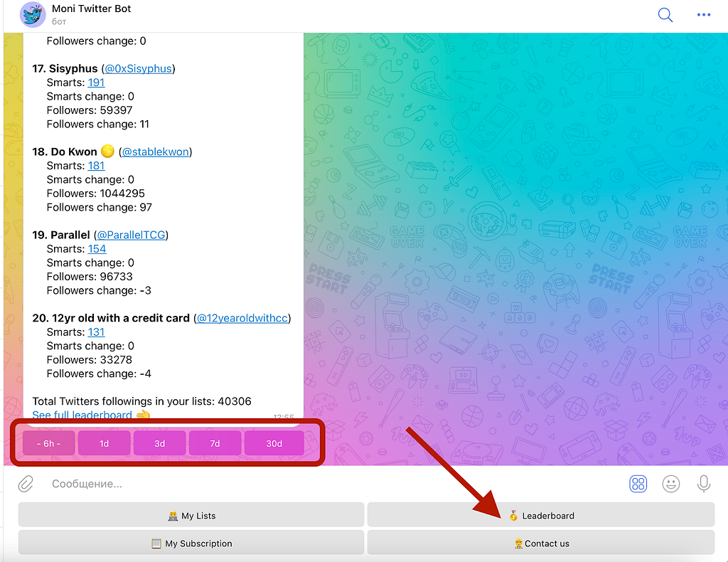
Task: Open the three-dot more options menu
Action: tap(703, 15)
